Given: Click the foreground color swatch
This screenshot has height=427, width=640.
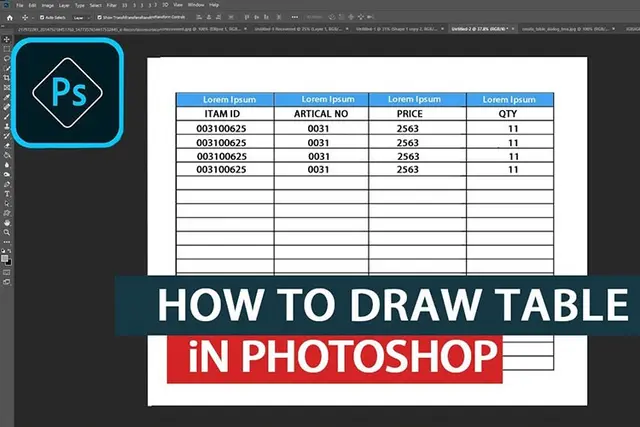Looking at the screenshot, I should 4,258.
